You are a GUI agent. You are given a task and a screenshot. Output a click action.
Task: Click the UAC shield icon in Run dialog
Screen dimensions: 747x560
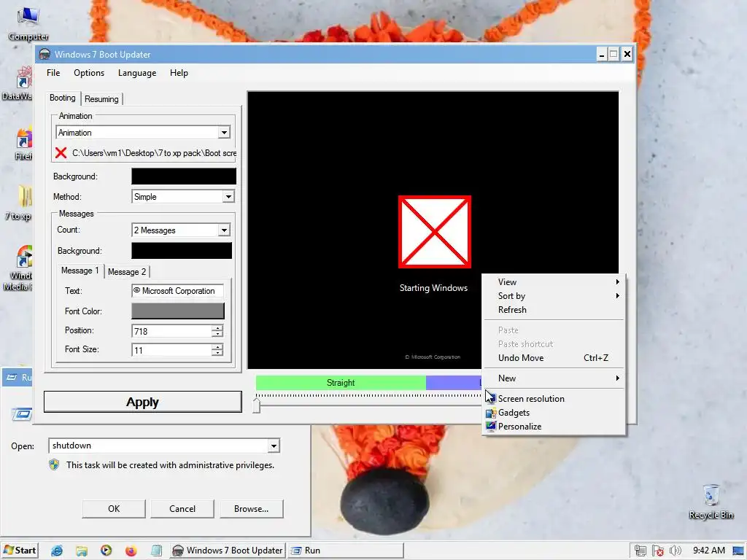pos(54,464)
